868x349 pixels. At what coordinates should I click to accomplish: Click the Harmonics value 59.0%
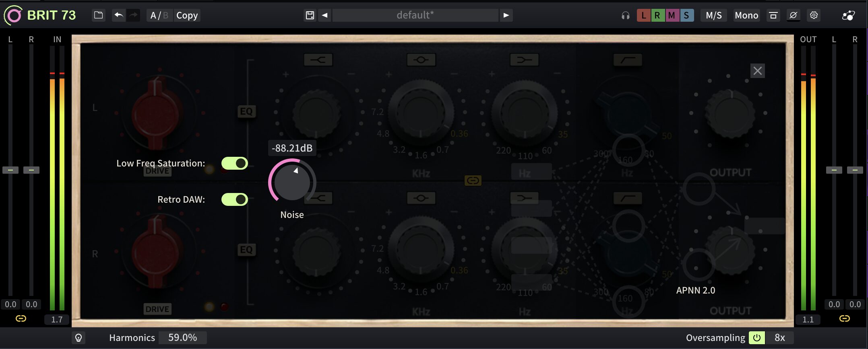tap(182, 338)
